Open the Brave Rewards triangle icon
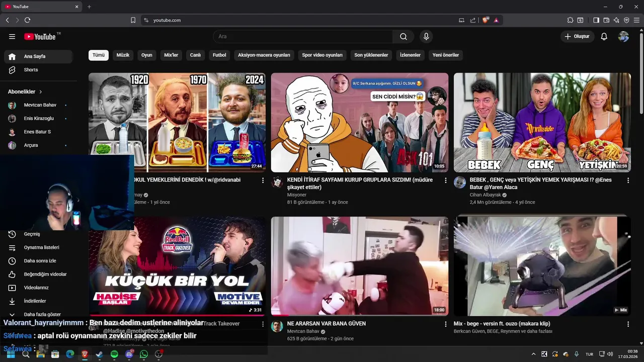Screen dimensions: 644x362 (x=496, y=20)
